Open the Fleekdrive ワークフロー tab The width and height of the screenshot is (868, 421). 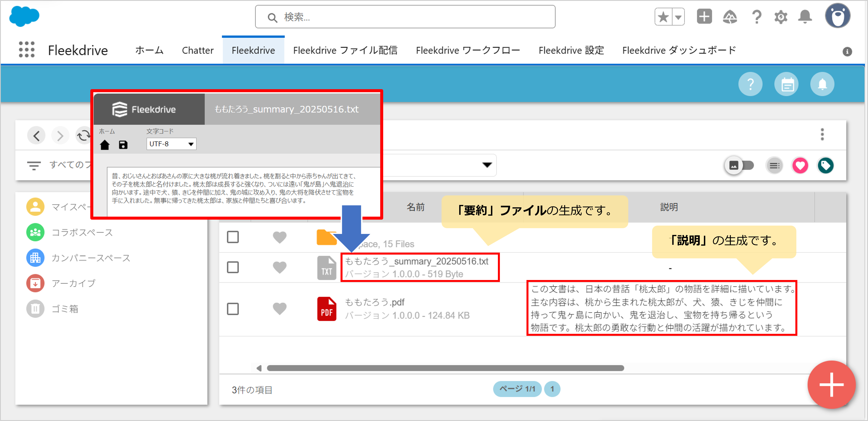468,50
